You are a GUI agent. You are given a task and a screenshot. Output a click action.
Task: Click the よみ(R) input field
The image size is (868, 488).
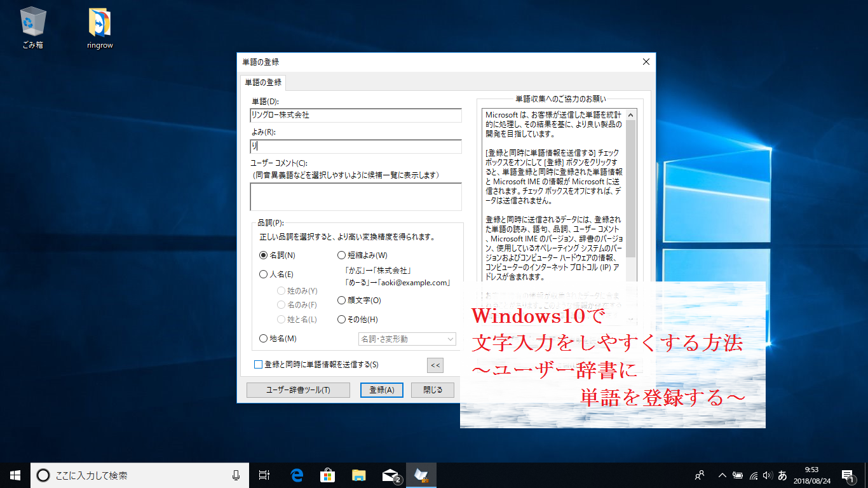click(356, 146)
